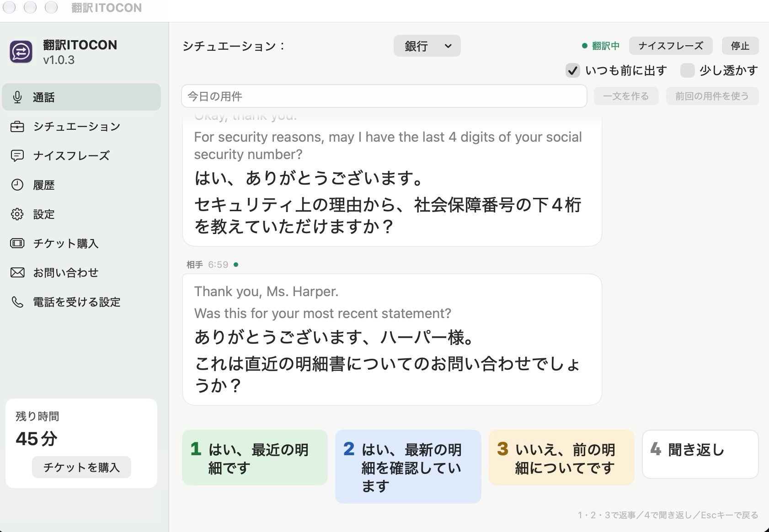Click the 翻訳ITOCON app logo icon
Viewport: 769px width, 532px height.
coord(21,52)
